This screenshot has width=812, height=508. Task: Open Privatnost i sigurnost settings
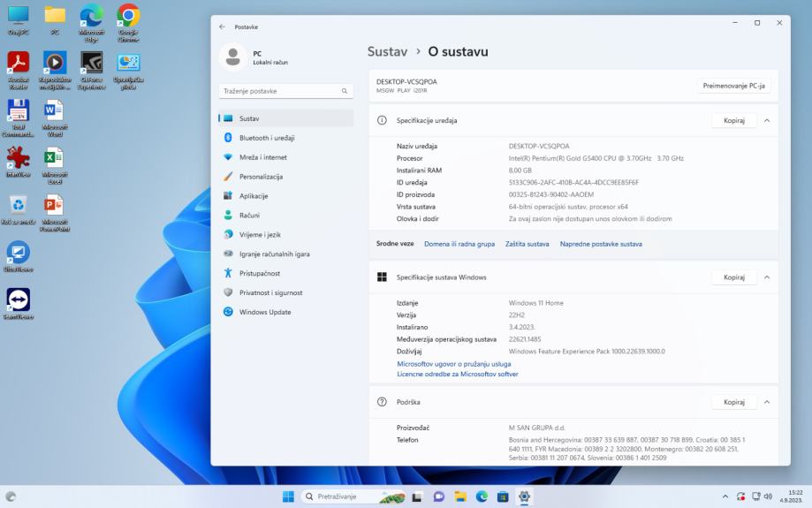click(x=270, y=292)
